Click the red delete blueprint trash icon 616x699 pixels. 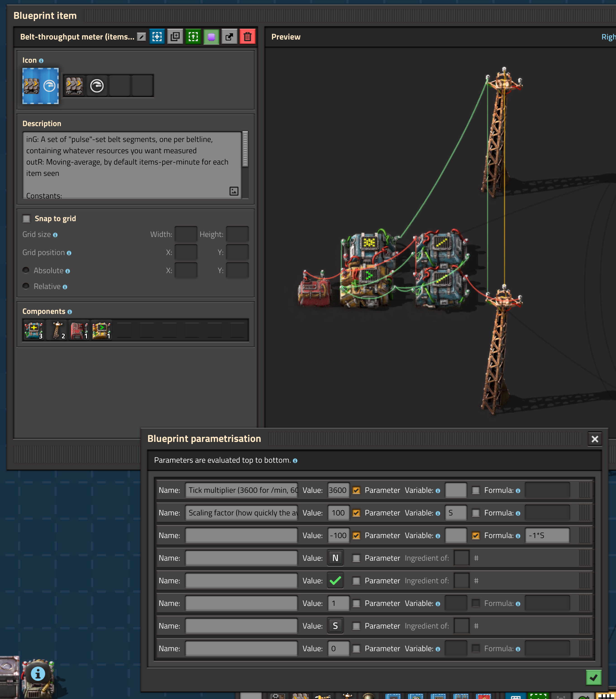tap(248, 37)
